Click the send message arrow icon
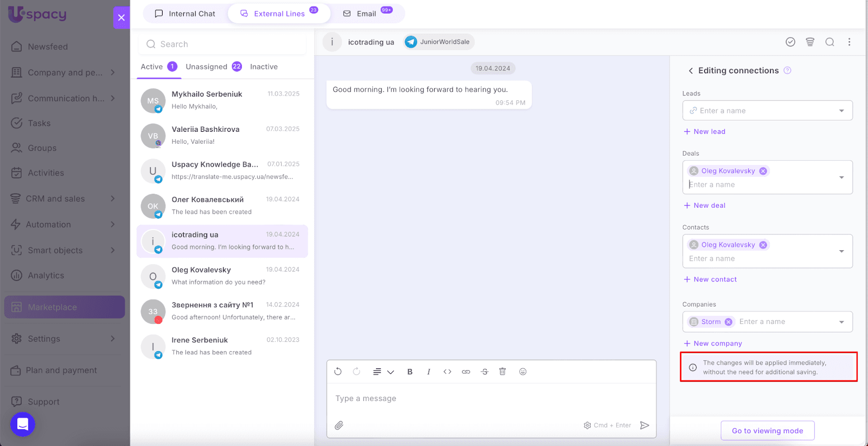Viewport: 868px width, 446px height. point(644,425)
